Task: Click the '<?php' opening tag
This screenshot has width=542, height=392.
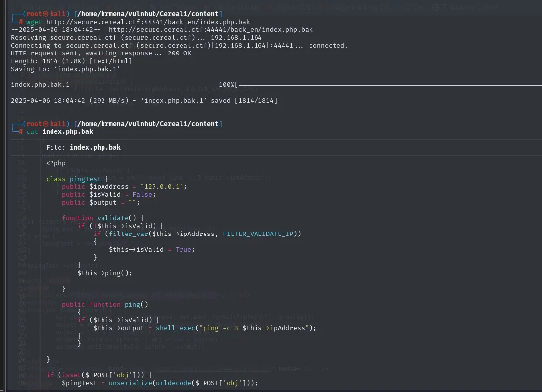Action: 55,163
